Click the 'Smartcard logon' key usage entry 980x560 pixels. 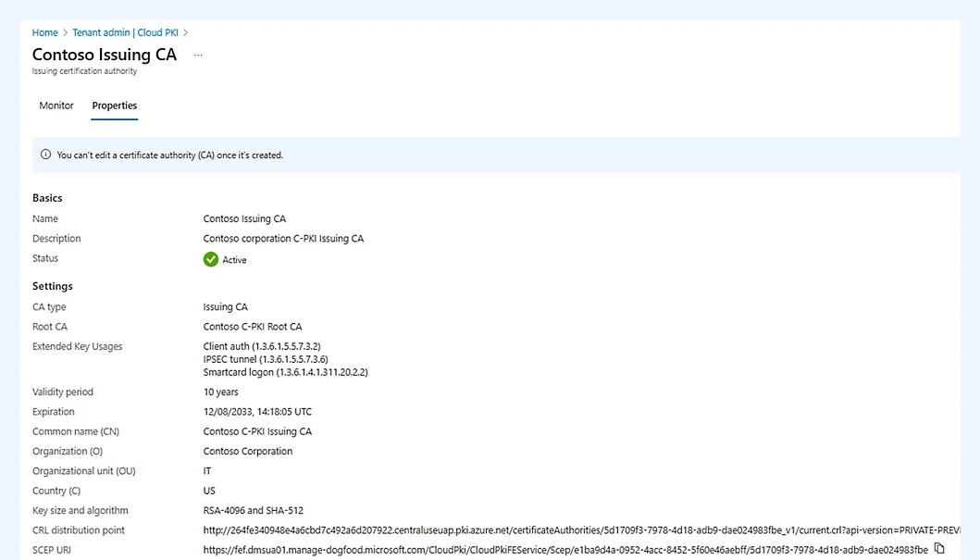click(286, 372)
